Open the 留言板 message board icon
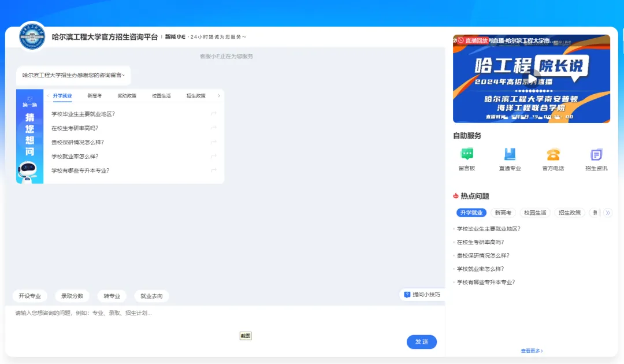Screen dimensions: 624x364 [x=467, y=155]
